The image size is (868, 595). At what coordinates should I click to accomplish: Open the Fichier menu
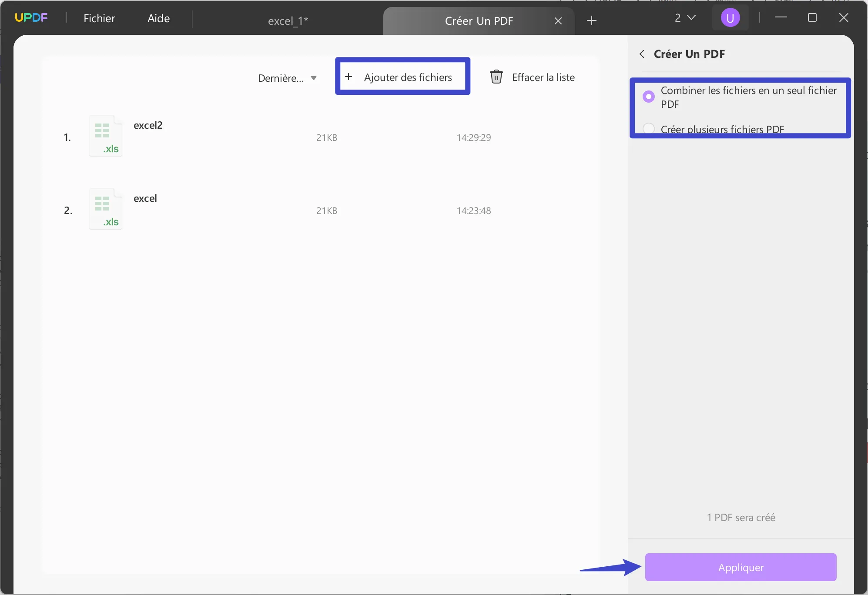[x=99, y=18]
